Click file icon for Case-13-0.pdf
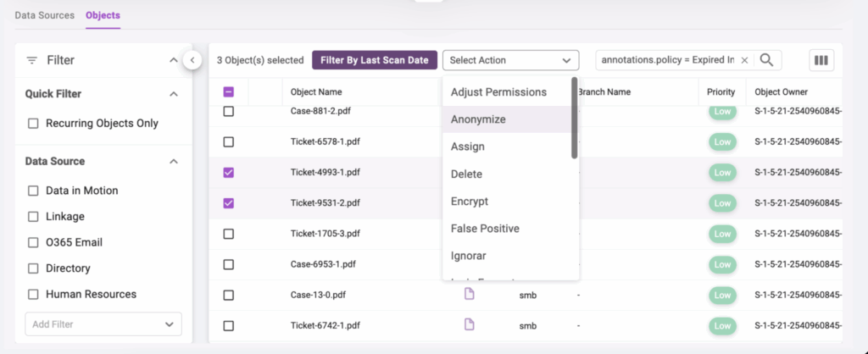 click(469, 294)
